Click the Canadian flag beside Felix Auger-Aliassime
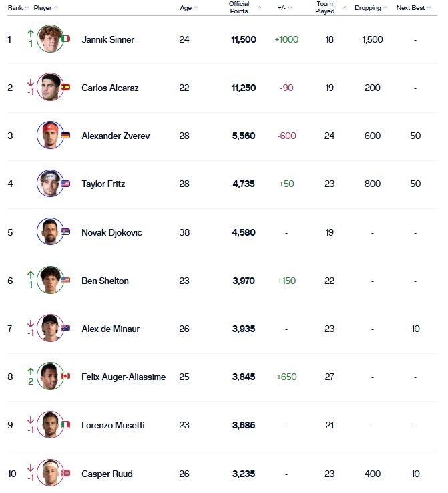 (65, 377)
